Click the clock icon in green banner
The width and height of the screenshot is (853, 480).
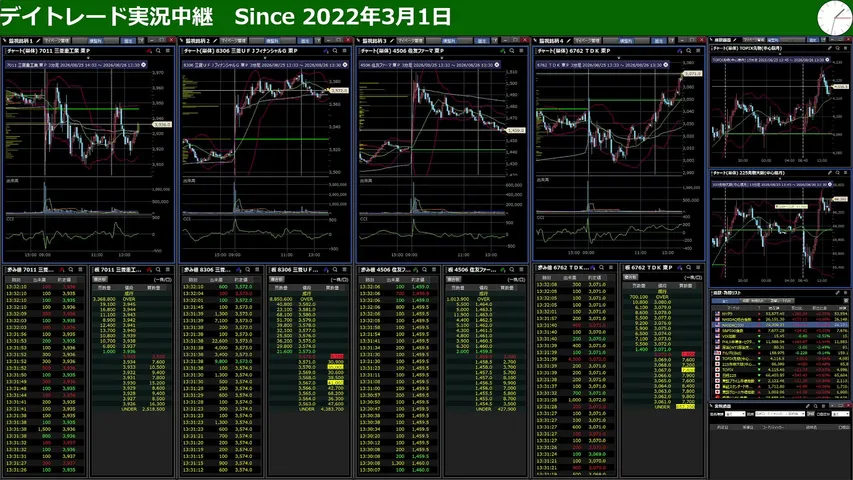click(x=834, y=18)
